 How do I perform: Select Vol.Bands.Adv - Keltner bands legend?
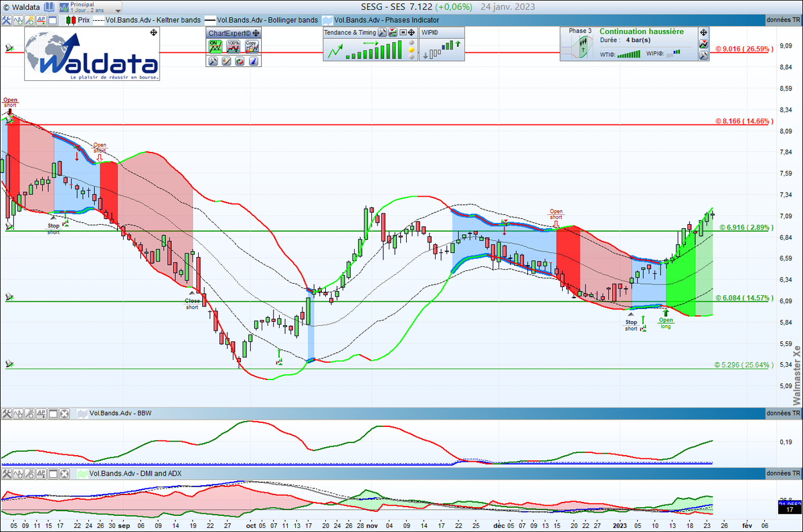tap(146, 20)
